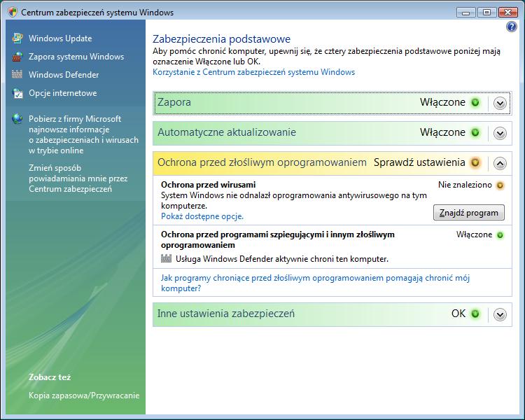Expand the Automatyczne aktualizowanie section
This screenshot has height=420, width=525.
tap(500, 133)
